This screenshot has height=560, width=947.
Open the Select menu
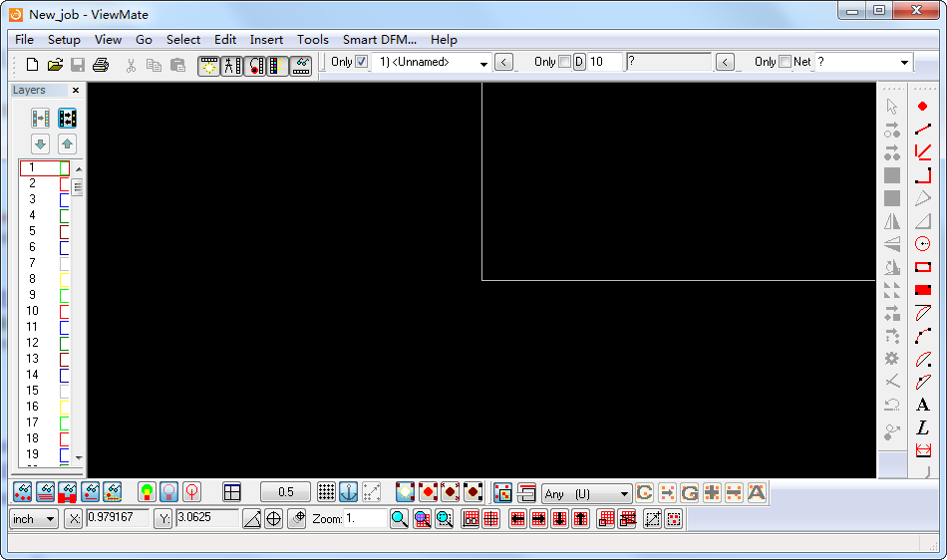click(183, 40)
